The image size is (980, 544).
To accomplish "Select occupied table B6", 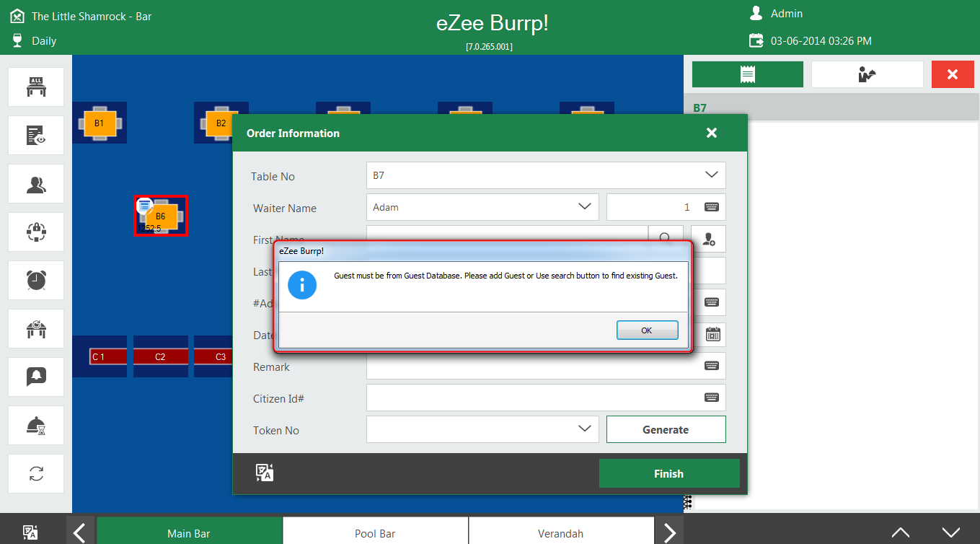I will [x=161, y=215].
